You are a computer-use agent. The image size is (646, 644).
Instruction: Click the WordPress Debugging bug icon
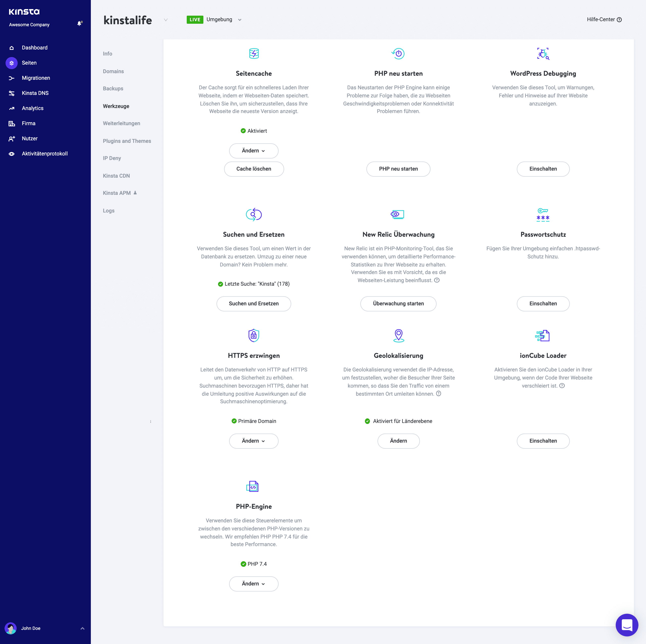pos(543,53)
